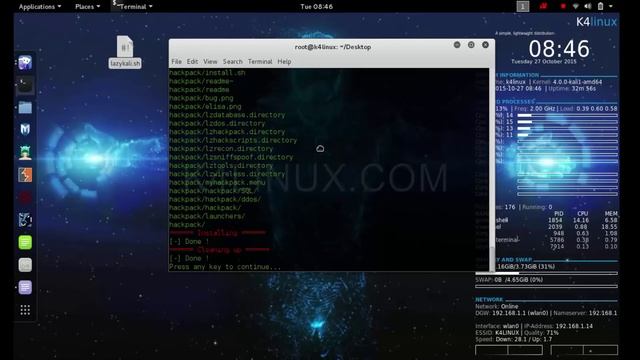Open the View menu in the terminal window
This screenshot has width=640, height=360.
click(210, 62)
